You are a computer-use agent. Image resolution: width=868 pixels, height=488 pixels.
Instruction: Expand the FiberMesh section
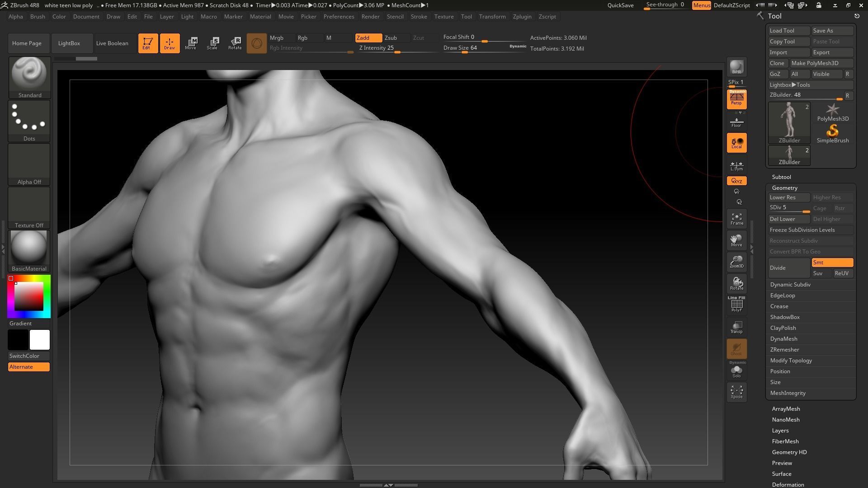click(785, 441)
